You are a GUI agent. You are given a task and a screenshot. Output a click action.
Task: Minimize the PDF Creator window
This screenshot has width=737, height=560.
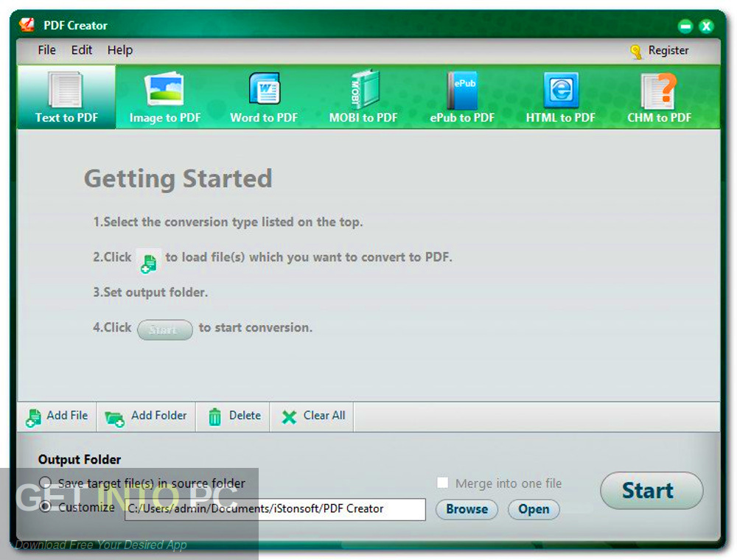point(685,26)
